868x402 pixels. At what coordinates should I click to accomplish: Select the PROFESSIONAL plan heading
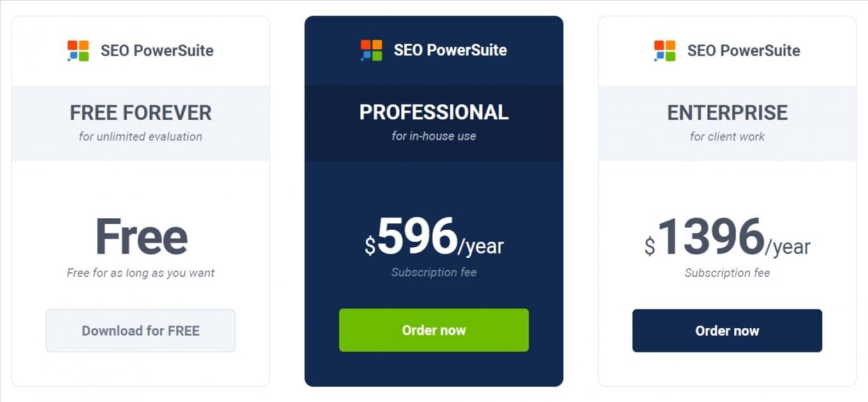433,112
